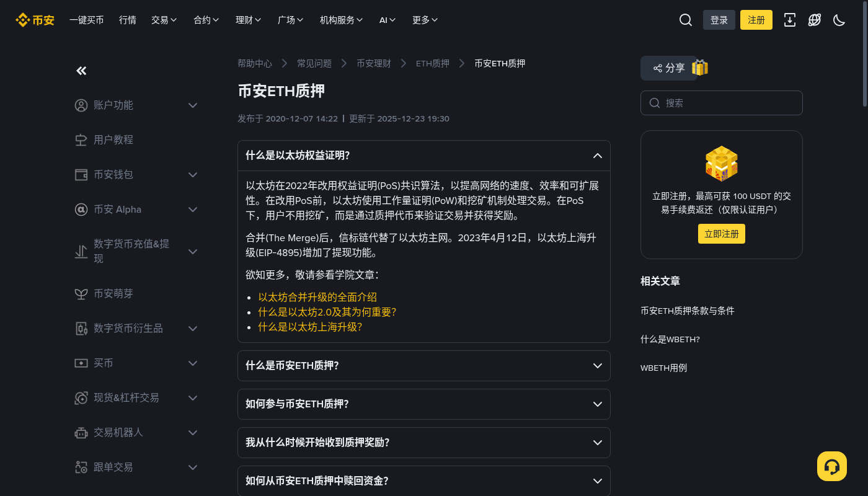Image resolution: width=868 pixels, height=496 pixels.
Task: Click the 登录 button
Action: (719, 20)
